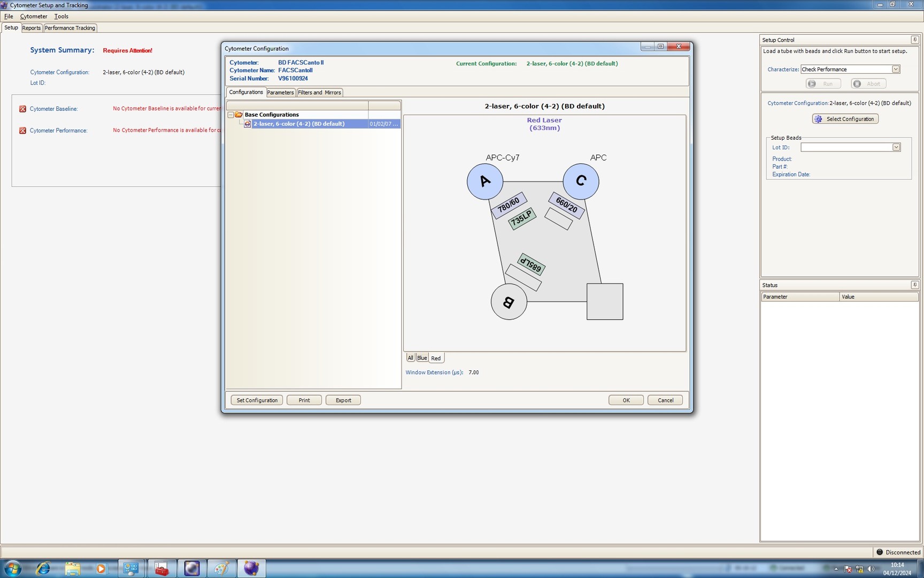924x578 pixels.
Task: Click Set Configuration button
Action: click(257, 400)
